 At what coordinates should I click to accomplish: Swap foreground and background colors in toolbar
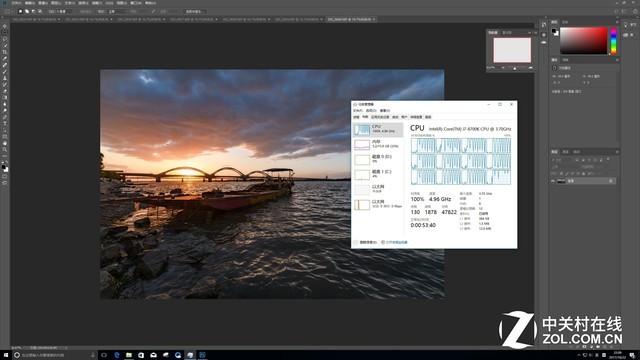pyautogui.click(x=7, y=162)
